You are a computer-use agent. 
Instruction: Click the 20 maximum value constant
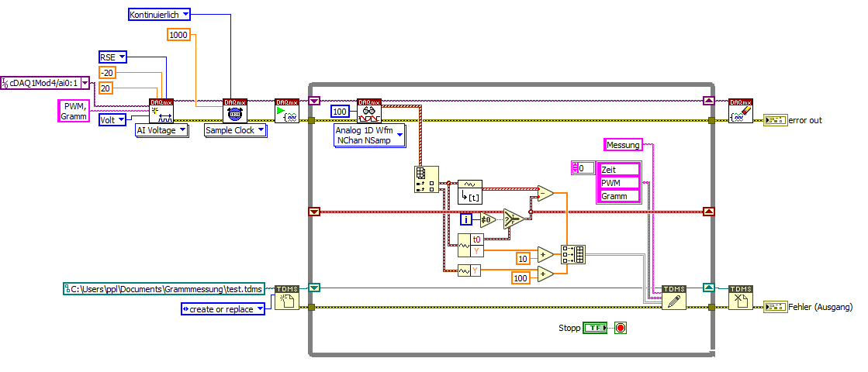pyautogui.click(x=106, y=88)
